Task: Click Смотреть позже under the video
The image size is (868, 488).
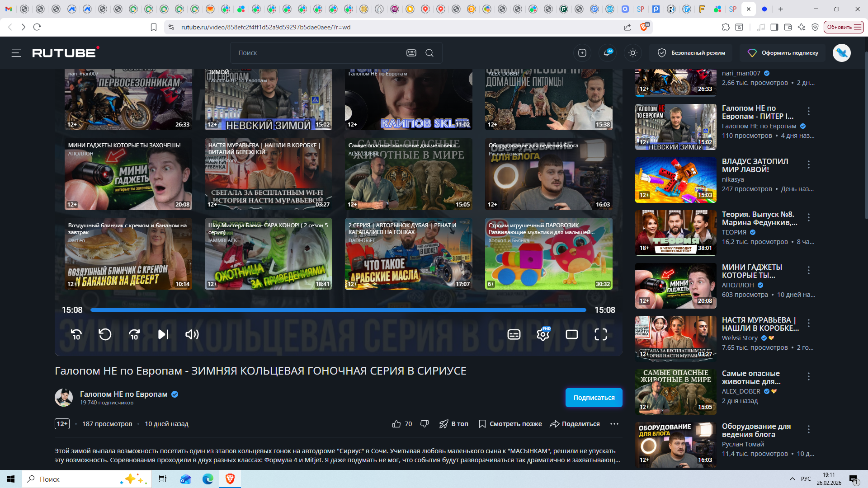Action: pos(510,424)
